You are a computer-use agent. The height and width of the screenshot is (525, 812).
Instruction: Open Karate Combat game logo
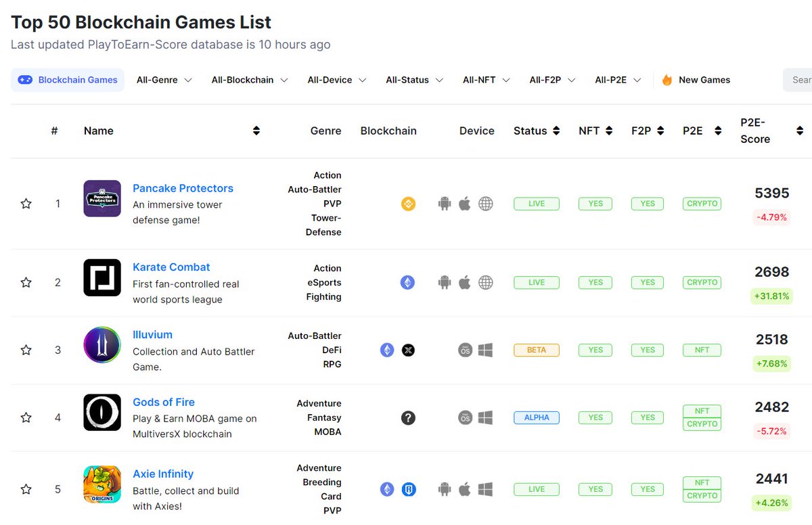click(102, 277)
